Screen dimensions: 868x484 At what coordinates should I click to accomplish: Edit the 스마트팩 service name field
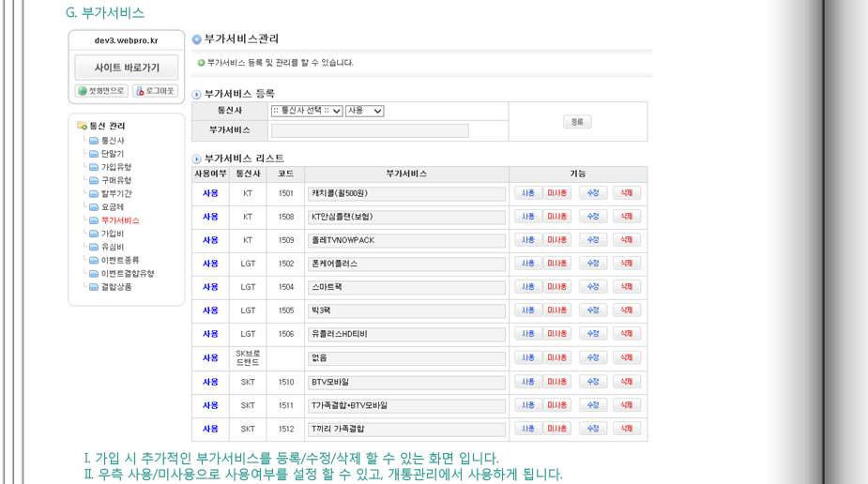[x=406, y=287]
